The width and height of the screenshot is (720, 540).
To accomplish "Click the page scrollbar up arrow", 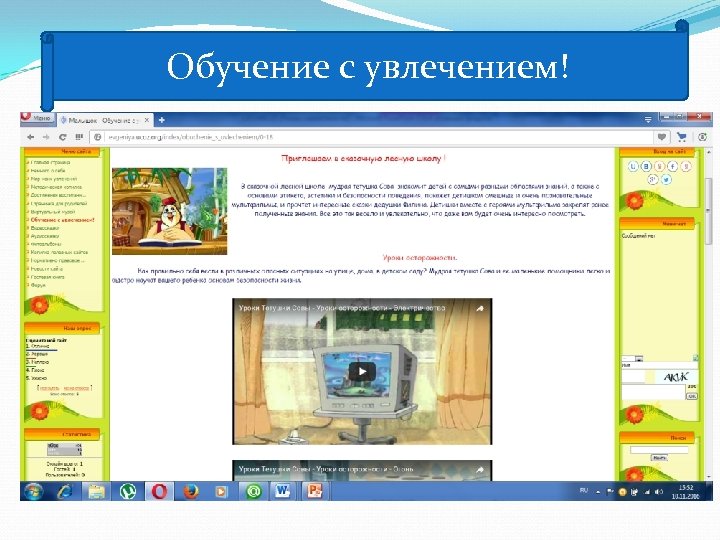I will point(709,152).
